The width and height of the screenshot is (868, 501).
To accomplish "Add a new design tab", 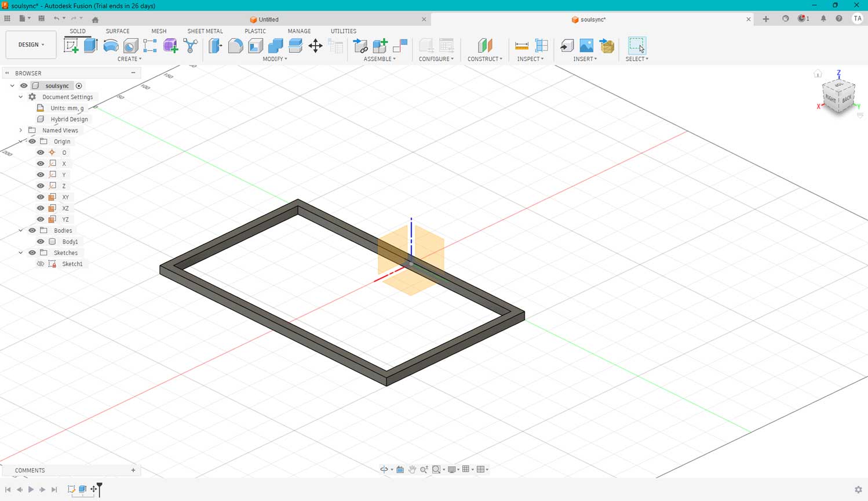I will (x=766, y=19).
